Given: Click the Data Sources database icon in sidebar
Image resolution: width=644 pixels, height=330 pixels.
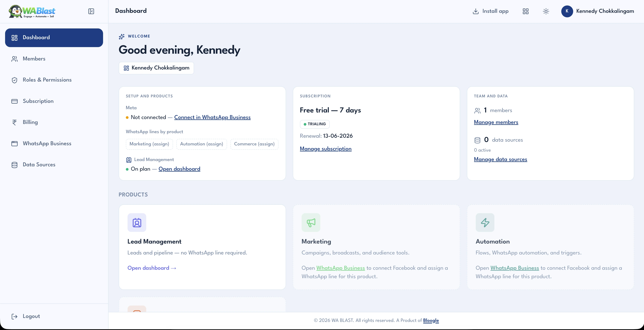Looking at the screenshot, I should (x=15, y=165).
